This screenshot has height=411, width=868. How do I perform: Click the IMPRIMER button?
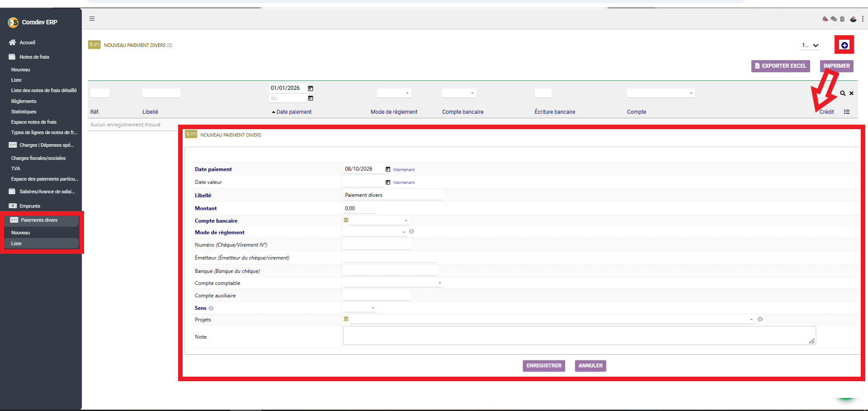pos(837,66)
